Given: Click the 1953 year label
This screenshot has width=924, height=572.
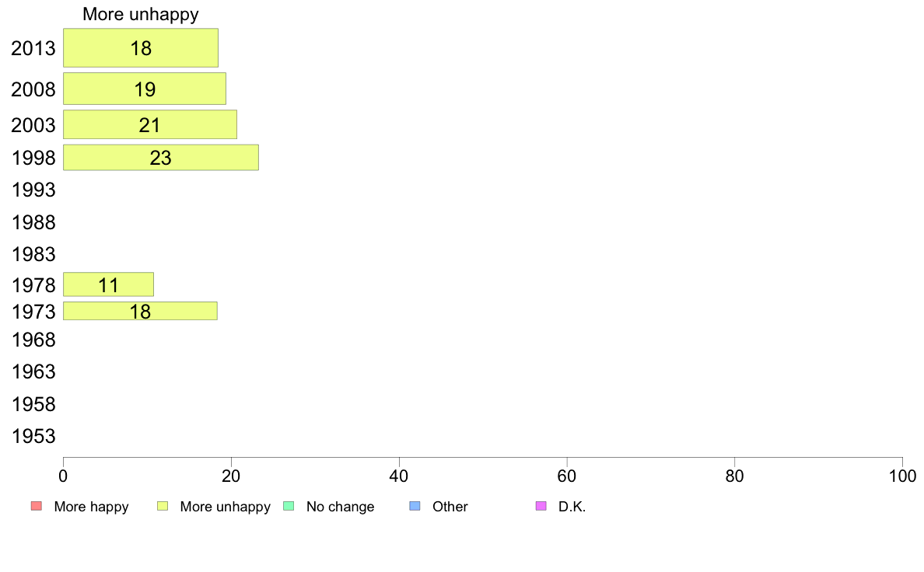Looking at the screenshot, I should (33, 437).
